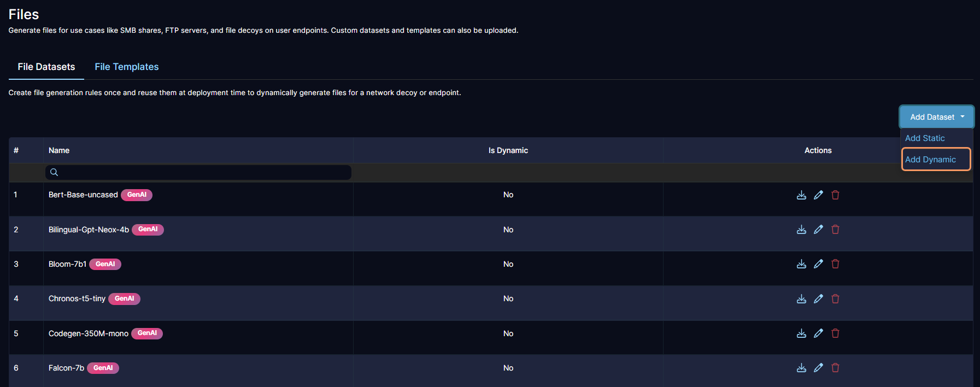Download the Codegen-350M-mono dataset
The image size is (980, 387).
point(801,333)
